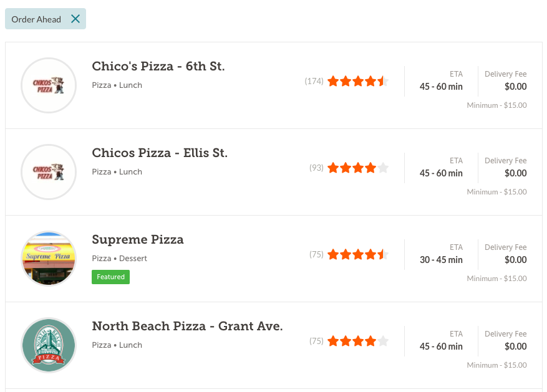Go to North Beach Pizza - Grant Ave.
The height and width of the screenshot is (392, 547).
pos(187,326)
